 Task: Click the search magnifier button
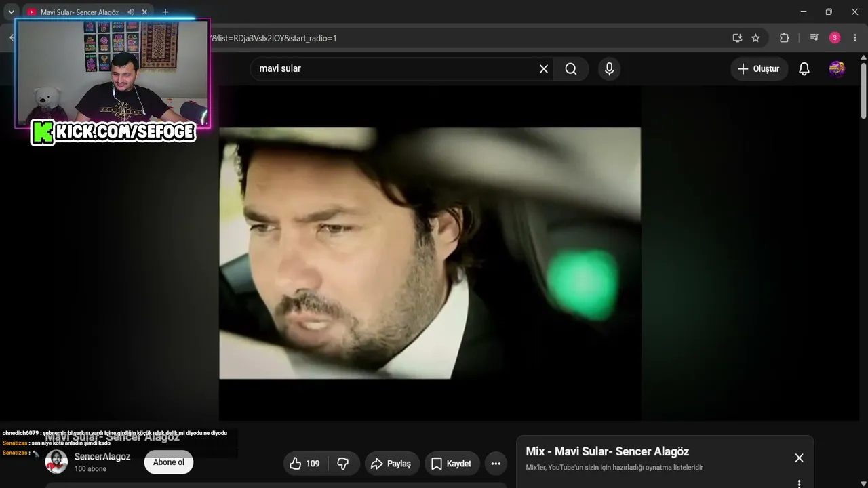pyautogui.click(x=571, y=68)
